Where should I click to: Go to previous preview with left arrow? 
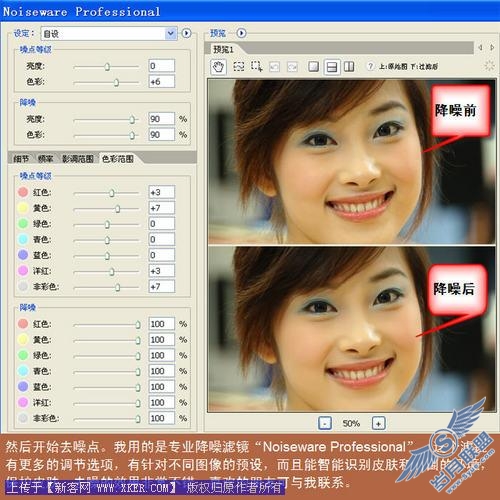[480, 48]
